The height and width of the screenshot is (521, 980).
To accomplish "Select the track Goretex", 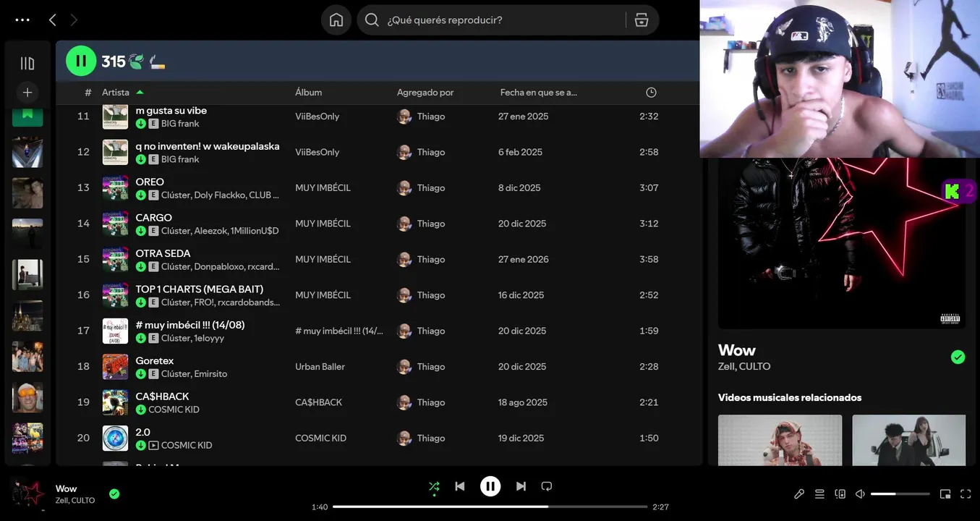I will tap(155, 361).
